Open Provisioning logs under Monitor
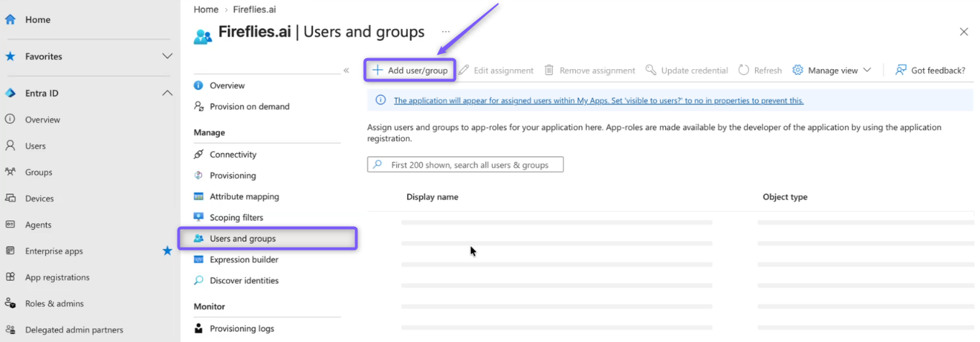 click(242, 328)
